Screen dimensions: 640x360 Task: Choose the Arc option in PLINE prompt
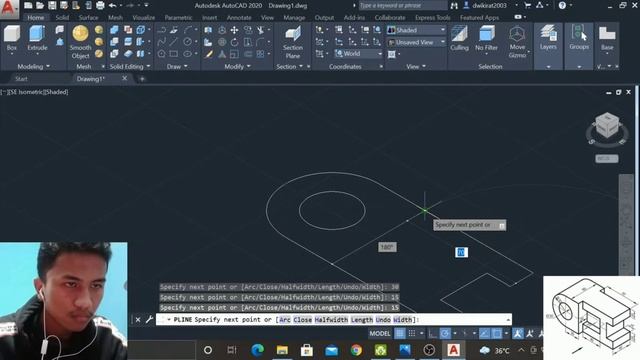click(285, 320)
